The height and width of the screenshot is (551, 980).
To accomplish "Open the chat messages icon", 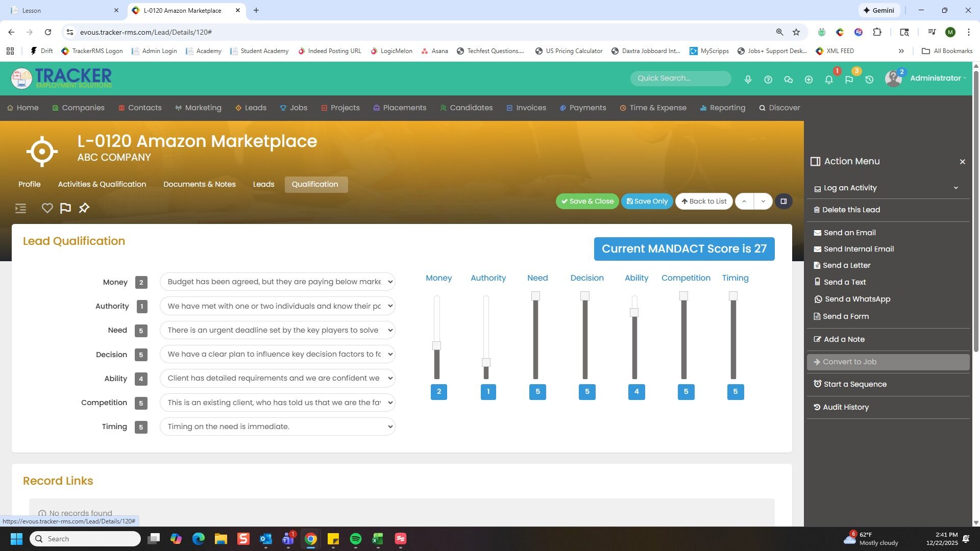I will coord(788,80).
